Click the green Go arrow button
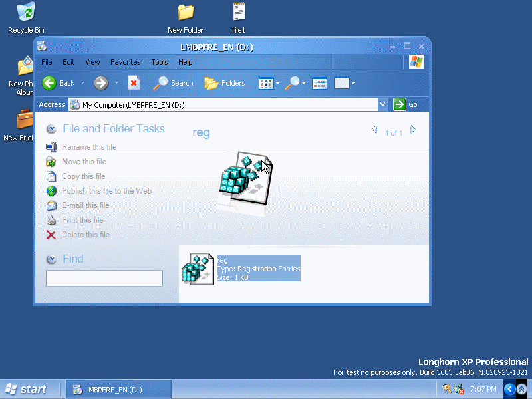Viewport: 532px width, 399px height. 400,104
